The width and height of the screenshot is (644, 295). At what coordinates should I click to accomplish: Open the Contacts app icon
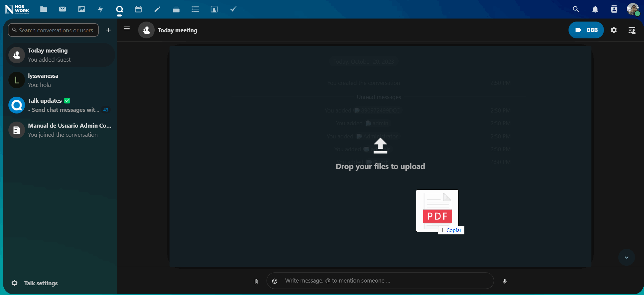(x=214, y=9)
